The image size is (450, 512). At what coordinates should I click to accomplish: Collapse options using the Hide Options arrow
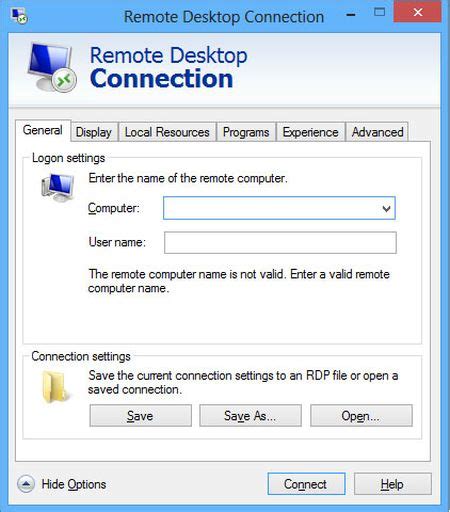click(x=26, y=484)
